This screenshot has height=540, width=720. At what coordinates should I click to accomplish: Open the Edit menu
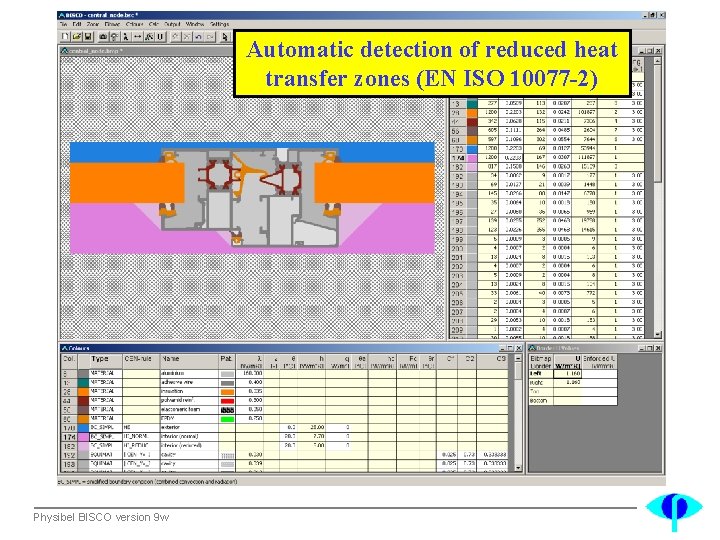click(x=77, y=24)
